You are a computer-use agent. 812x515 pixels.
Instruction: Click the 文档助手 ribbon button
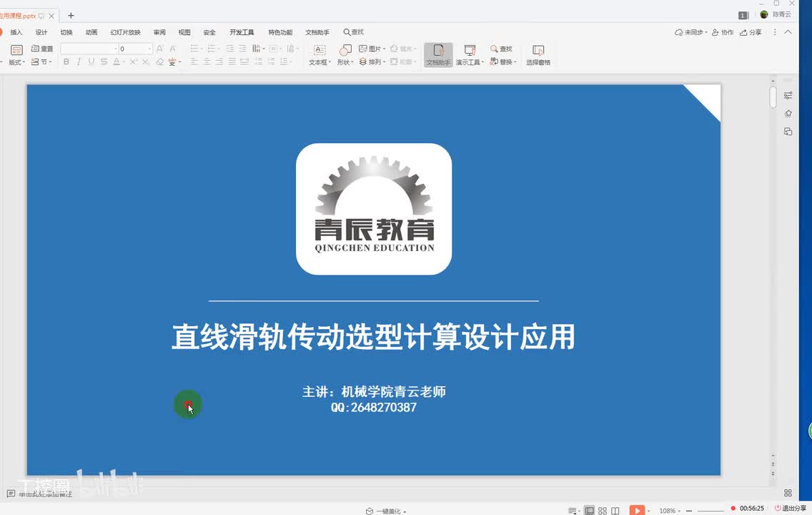click(x=438, y=55)
